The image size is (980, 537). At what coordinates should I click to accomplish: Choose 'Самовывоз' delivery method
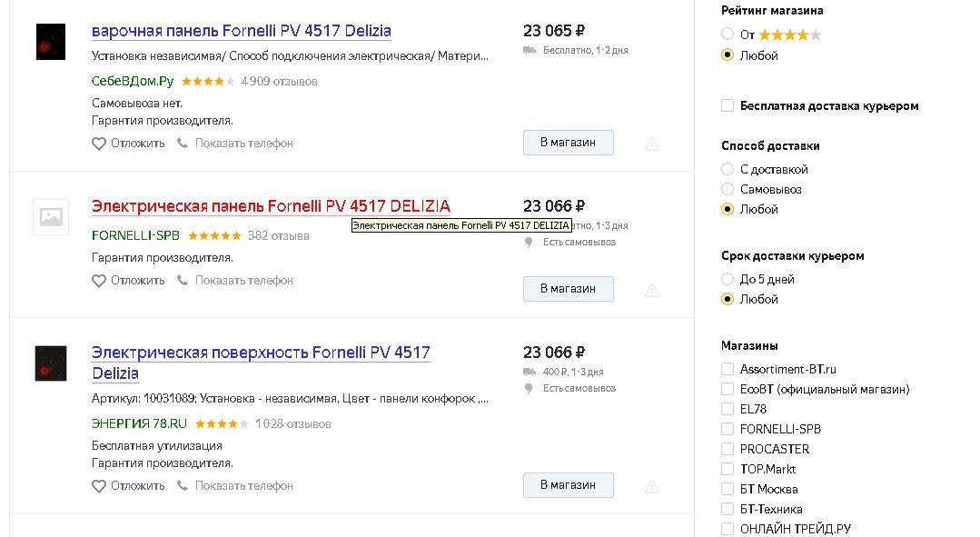727,189
